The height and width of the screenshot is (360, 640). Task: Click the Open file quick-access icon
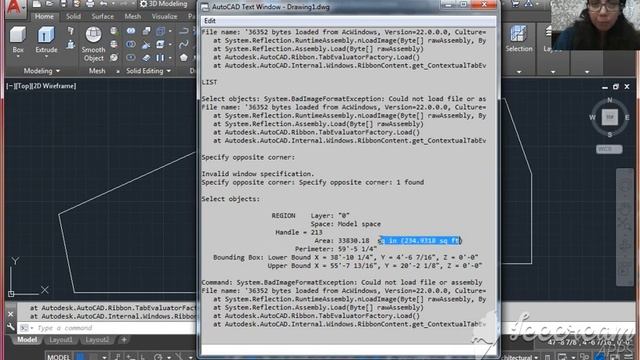(50, 4)
